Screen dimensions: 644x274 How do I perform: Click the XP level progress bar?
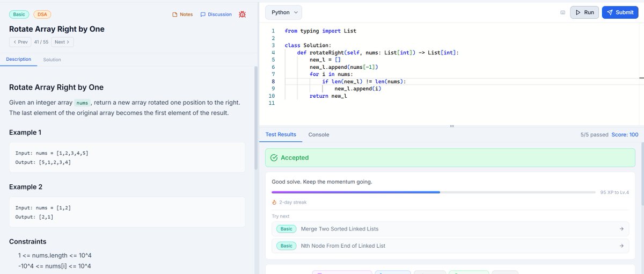pos(434,192)
